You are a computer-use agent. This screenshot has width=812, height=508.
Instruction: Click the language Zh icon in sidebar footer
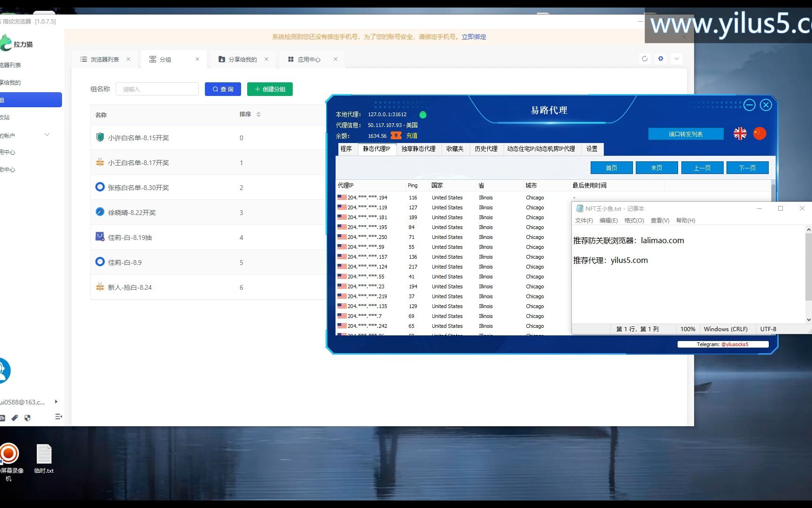coord(2,418)
